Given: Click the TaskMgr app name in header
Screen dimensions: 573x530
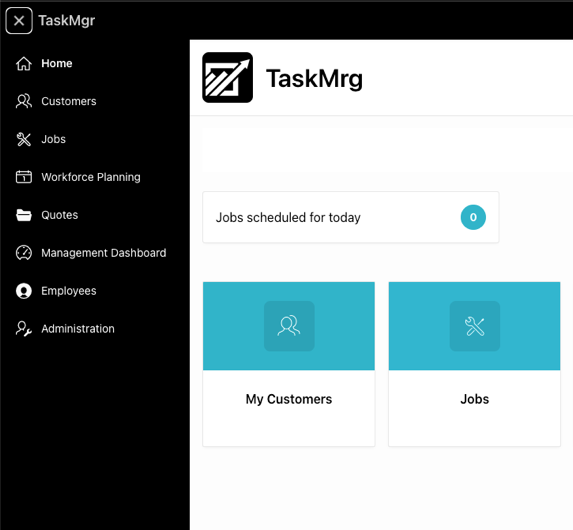Looking at the screenshot, I should [x=67, y=21].
